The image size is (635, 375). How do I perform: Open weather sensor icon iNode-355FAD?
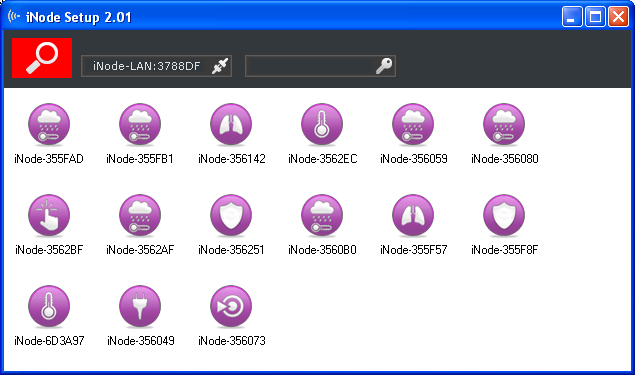[x=49, y=124]
